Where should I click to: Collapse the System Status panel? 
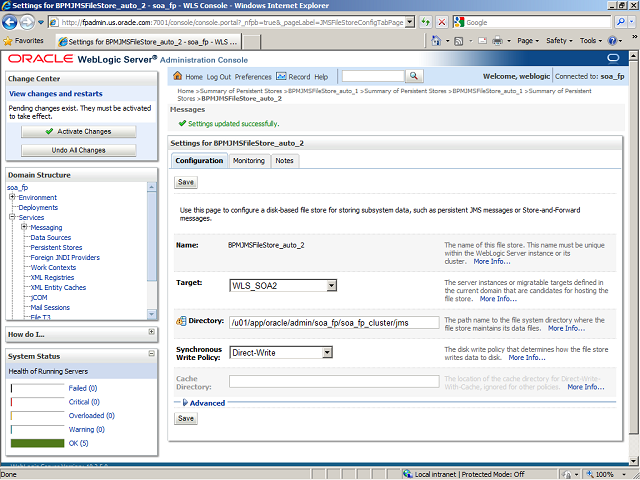tap(150, 356)
